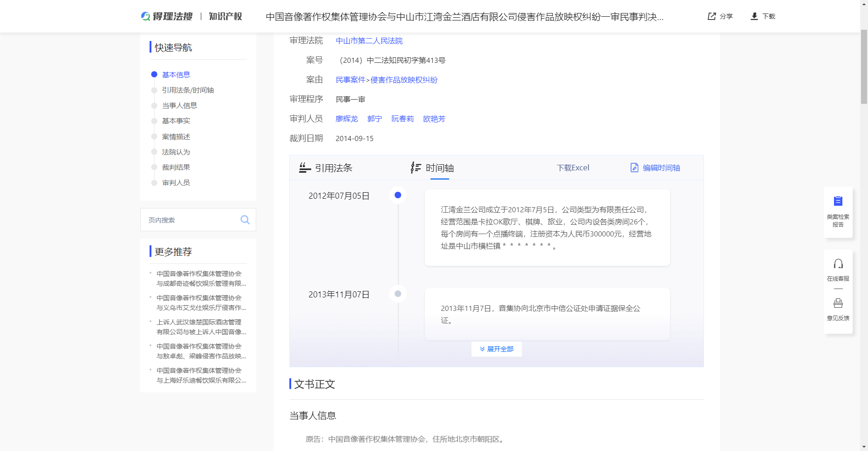Click the 引用法条 tab icon
This screenshot has width=868, height=451.
[305, 168]
